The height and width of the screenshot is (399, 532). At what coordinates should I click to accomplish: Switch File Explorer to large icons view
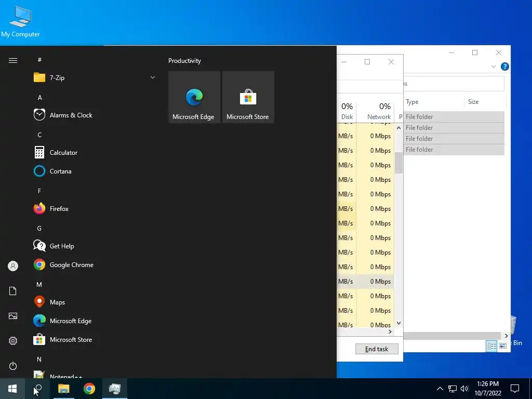click(x=503, y=345)
